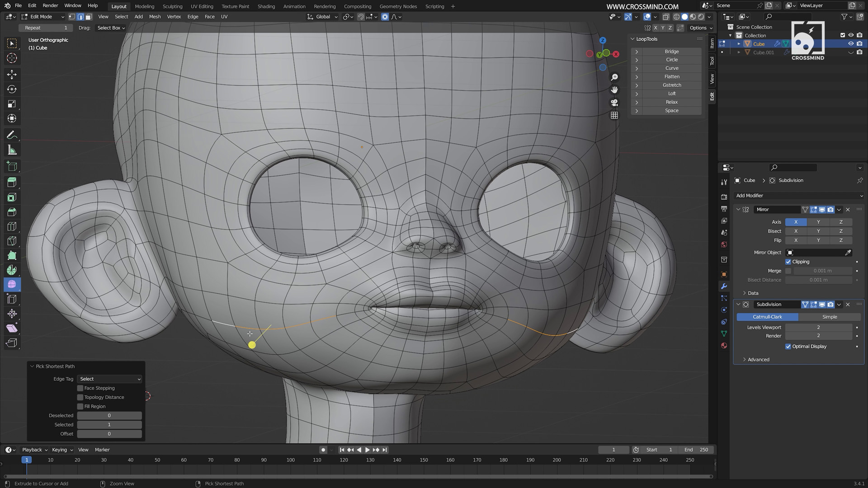Select Simple subdivision type
The width and height of the screenshot is (868, 488).
pyautogui.click(x=829, y=317)
